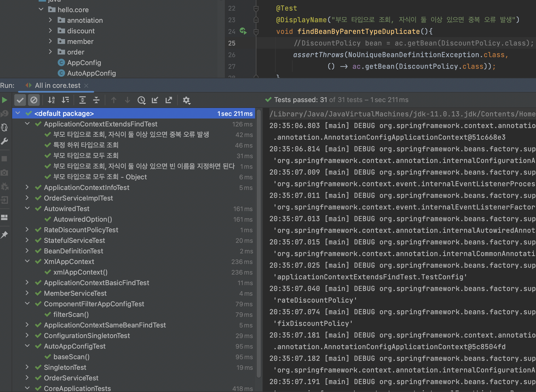Screen dimensions: 536x392
Task: Select the '특정 하위 타입으로 조회' test
Action: [x=134, y=145]
